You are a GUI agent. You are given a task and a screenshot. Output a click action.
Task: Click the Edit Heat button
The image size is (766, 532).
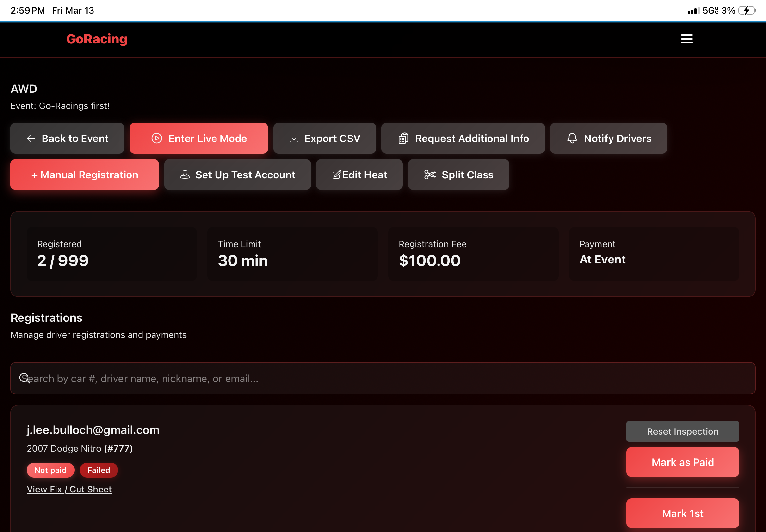[x=359, y=174]
